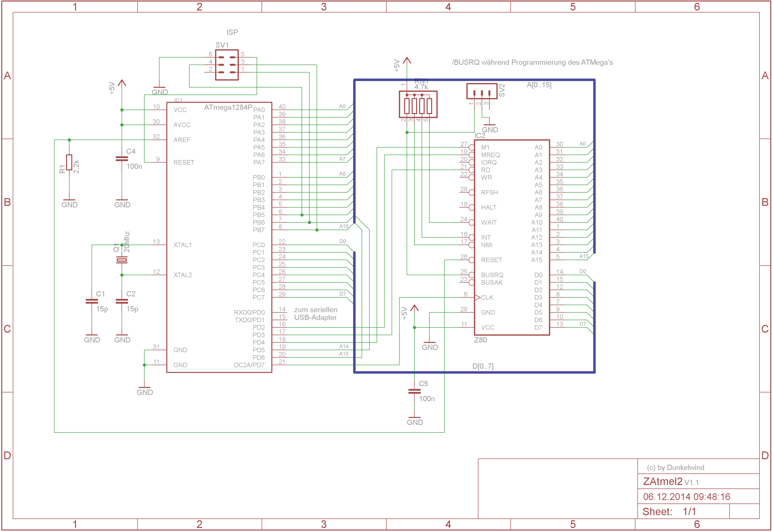
Task: Click the WAIT pin label on Z80
Action: [x=488, y=222]
